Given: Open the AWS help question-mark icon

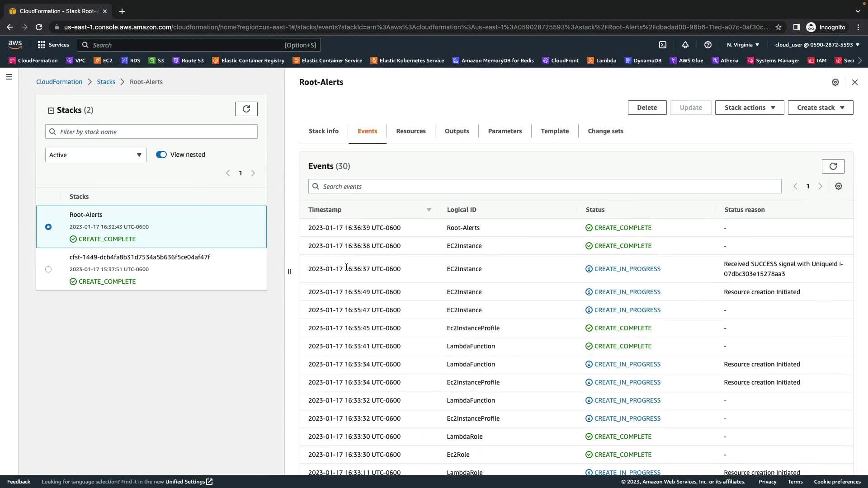Looking at the screenshot, I should click(708, 45).
